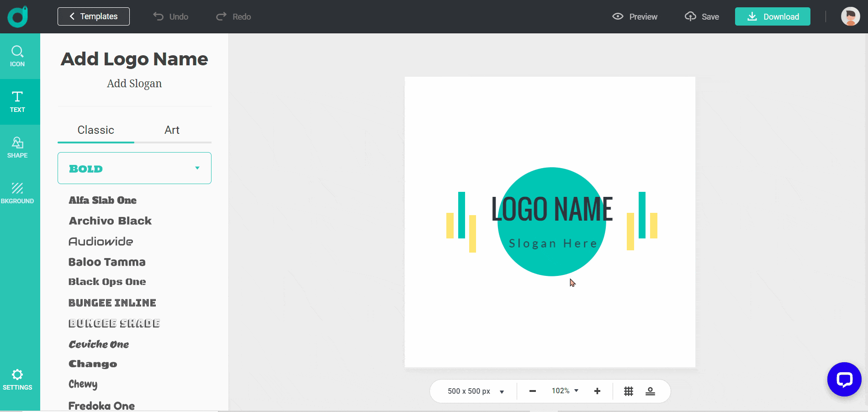Screen dimensions: 868x412
Task: Choose the Ceviche One font
Action: (x=99, y=344)
